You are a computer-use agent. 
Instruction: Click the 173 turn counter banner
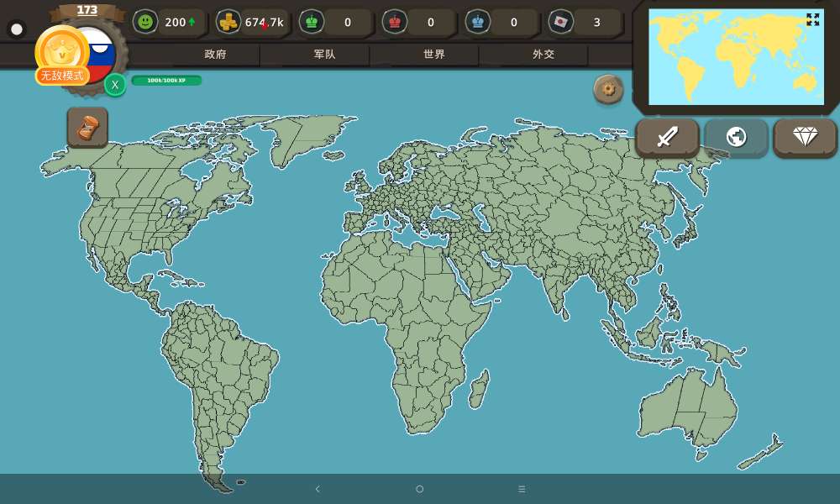(87, 10)
